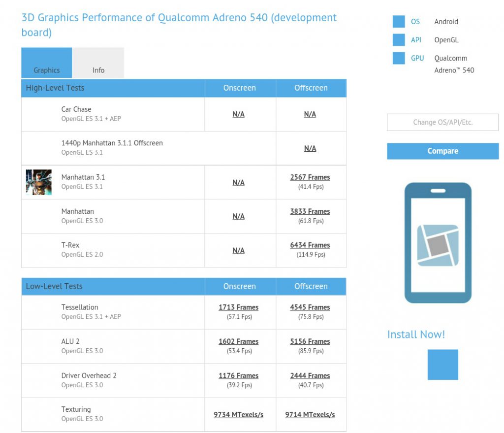The image size is (504, 433).
Task: Open Driver Overhead 2 offscreen 2444 Frames
Action: point(310,376)
